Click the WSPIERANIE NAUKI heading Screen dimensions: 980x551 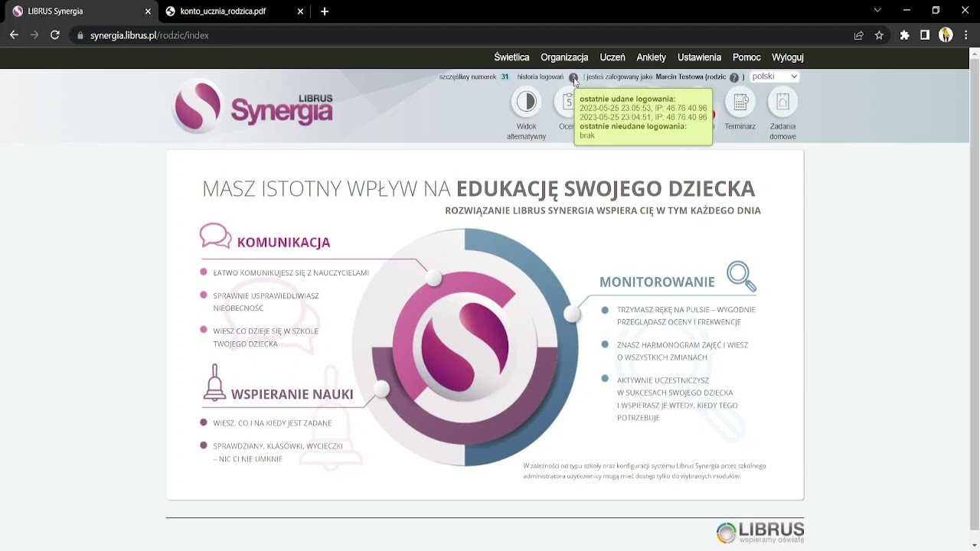pos(292,394)
